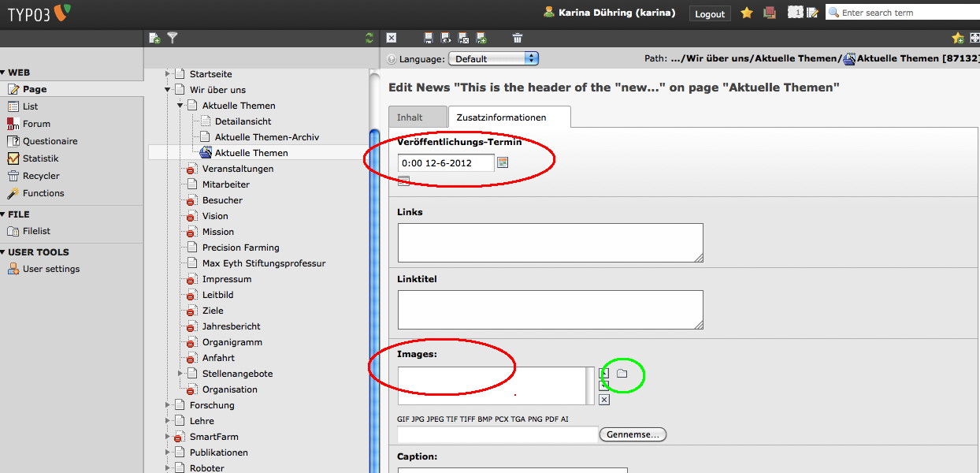Screen dimensions: 980x473
Task: Refresh the page tree
Action: (x=369, y=38)
